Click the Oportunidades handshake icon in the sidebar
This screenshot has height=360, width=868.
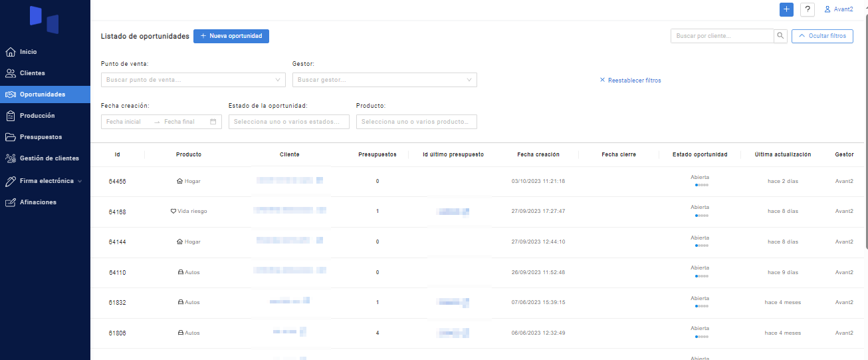point(10,94)
